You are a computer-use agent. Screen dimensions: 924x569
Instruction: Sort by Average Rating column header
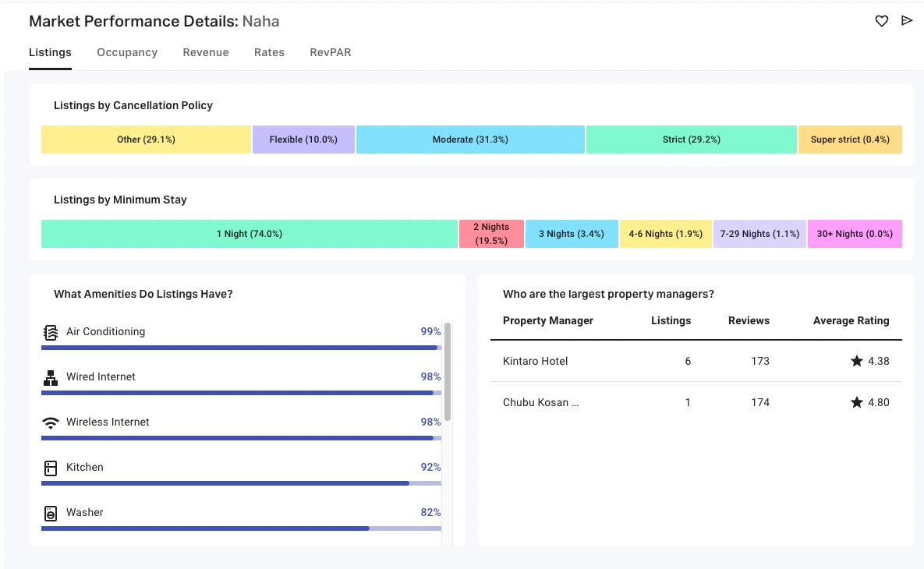pos(851,320)
